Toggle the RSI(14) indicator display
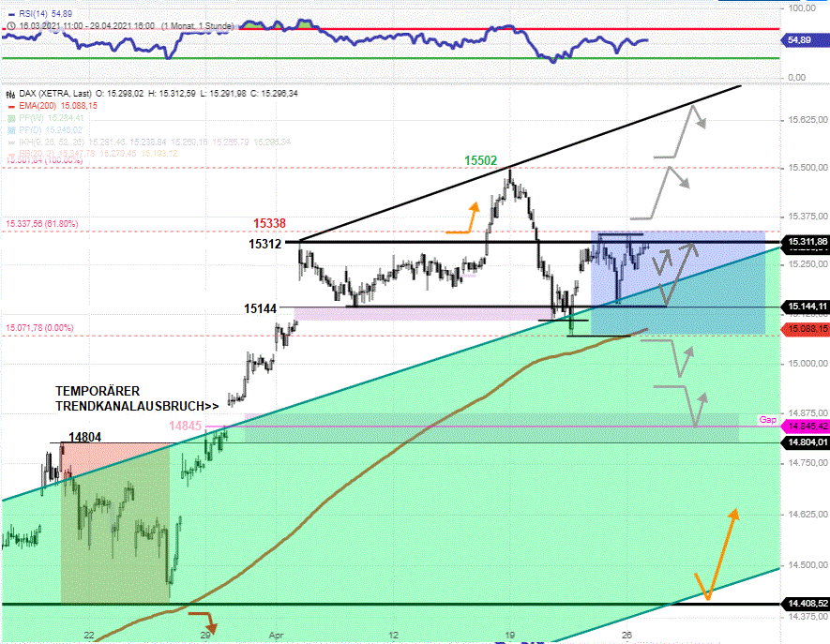Image resolution: width=830 pixels, height=644 pixels. [10, 14]
